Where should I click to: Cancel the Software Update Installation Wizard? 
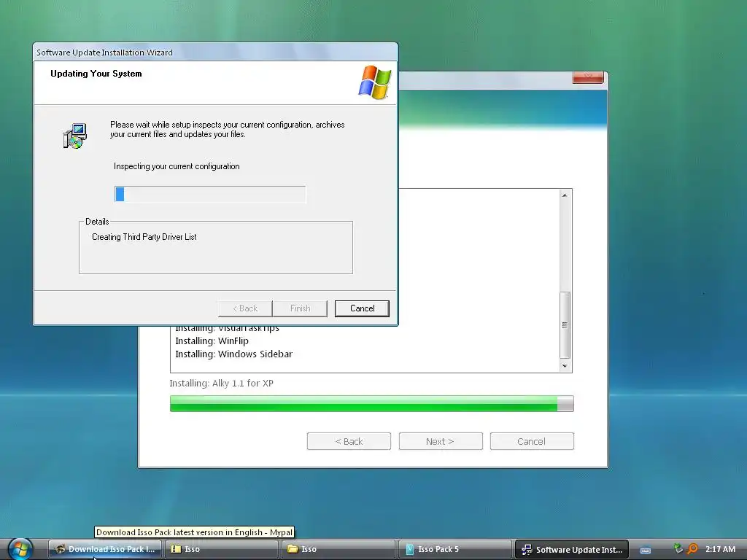[x=362, y=308]
